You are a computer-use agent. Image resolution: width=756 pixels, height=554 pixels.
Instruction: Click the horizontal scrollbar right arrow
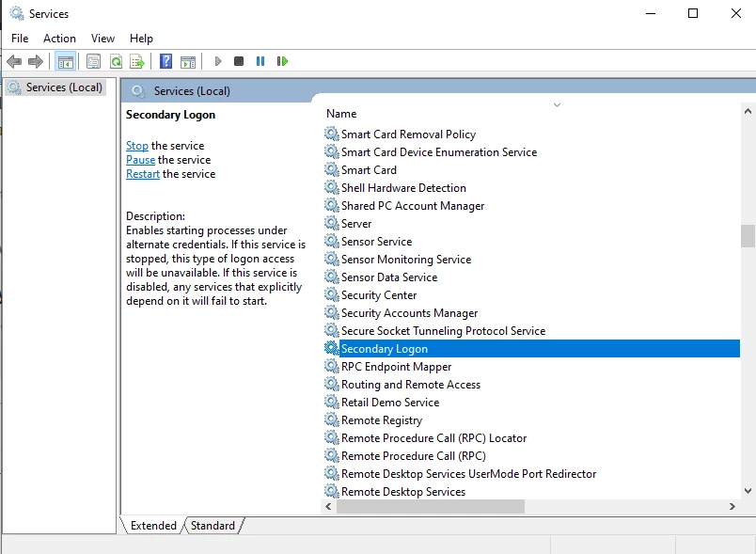point(732,506)
